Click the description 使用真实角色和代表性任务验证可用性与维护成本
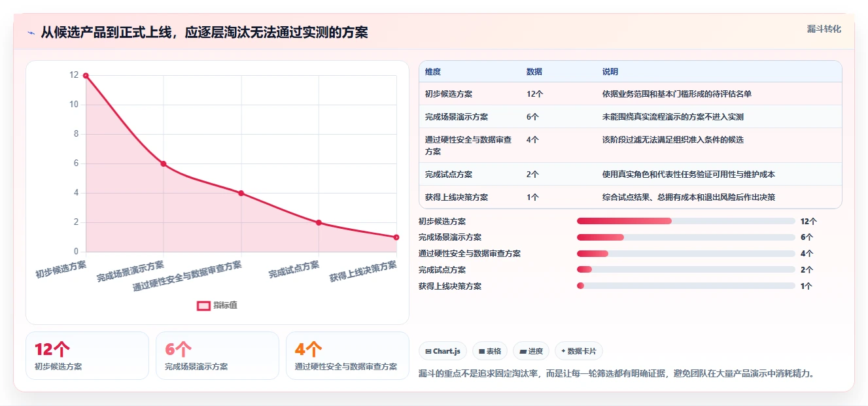This screenshot has width=868, height=406. pos(689,175)
